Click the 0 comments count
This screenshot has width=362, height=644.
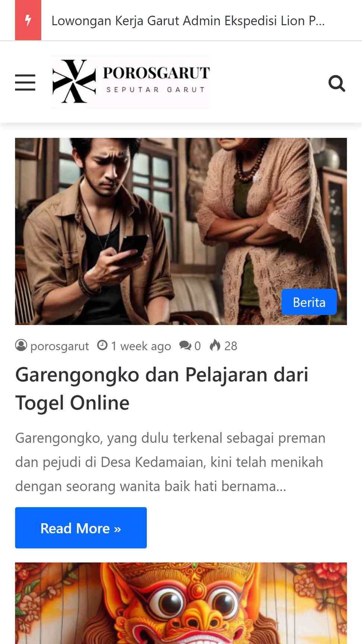(x=197, y=346)
